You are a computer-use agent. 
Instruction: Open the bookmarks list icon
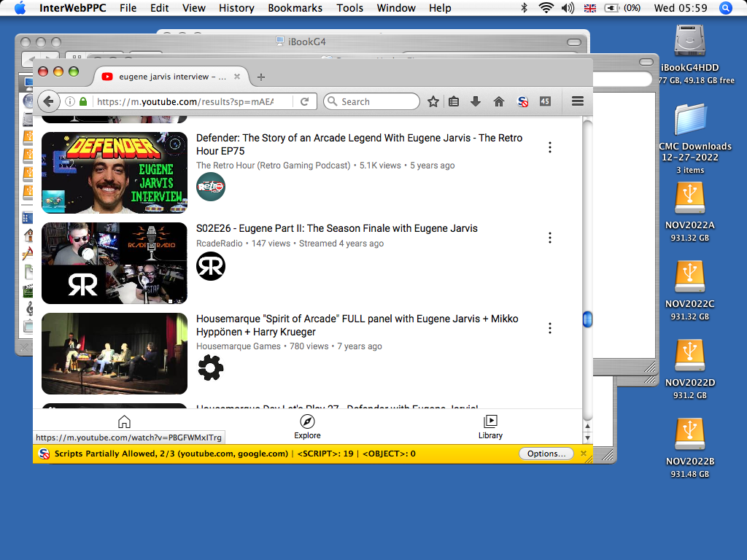[454, 101]
